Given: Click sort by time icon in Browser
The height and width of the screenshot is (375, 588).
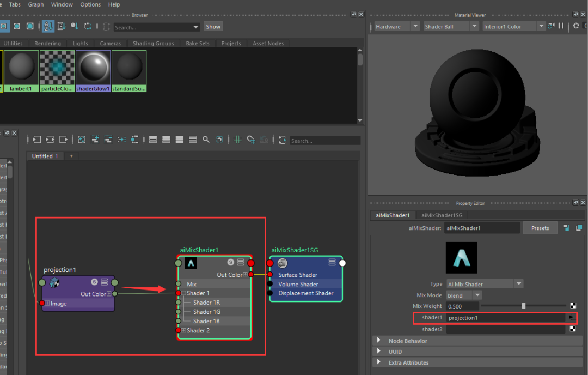Looking at the screenshot, I should pyautogui.click(x=75, y=26).
